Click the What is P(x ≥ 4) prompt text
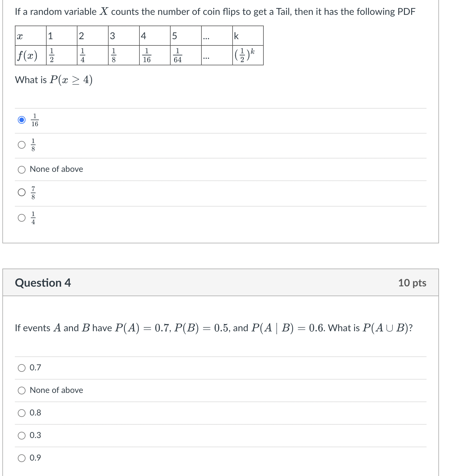The image size is (455, 476). [x=53, y=80]
